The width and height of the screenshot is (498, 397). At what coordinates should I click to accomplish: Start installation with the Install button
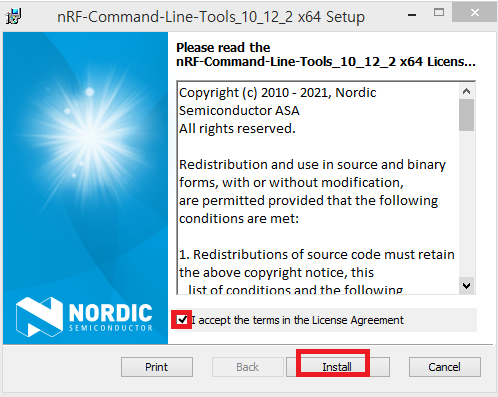tap(338, 367)
